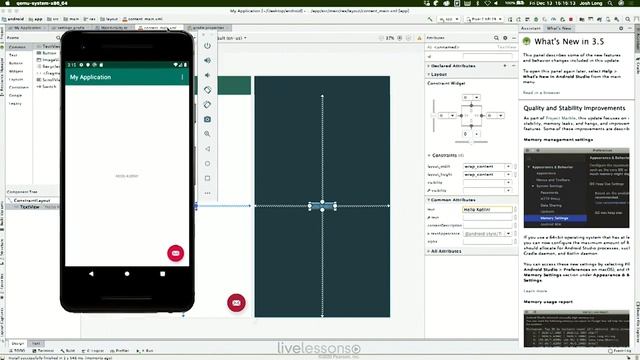Collapse the Declared Attributes section

[429, 66]
